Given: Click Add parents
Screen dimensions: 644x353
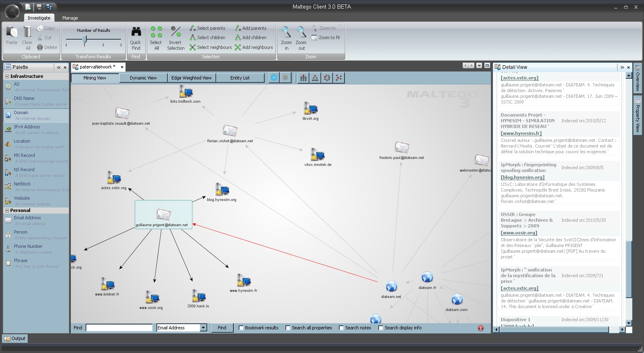Looking at the screenshot, I should coord(251,28).
